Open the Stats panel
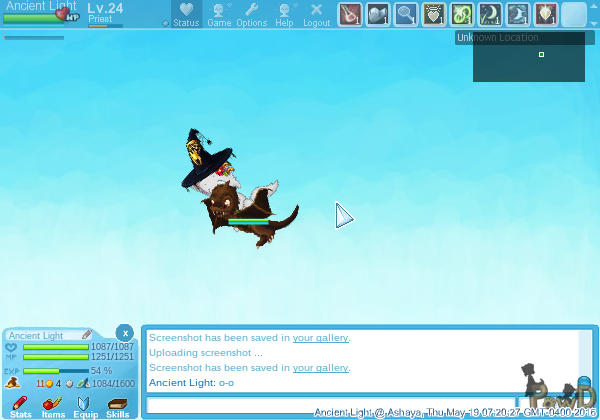 point(20,406)
